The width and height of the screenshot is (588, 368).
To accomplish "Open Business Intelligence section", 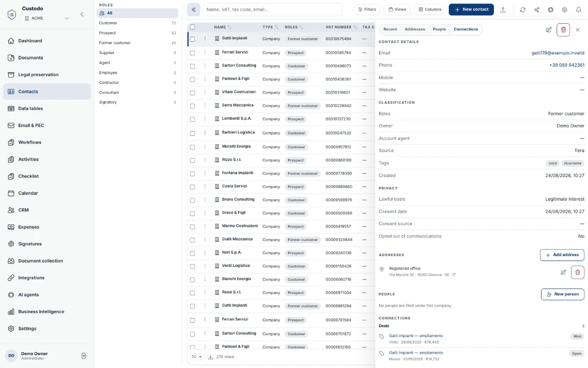I will tap(47, 312).
